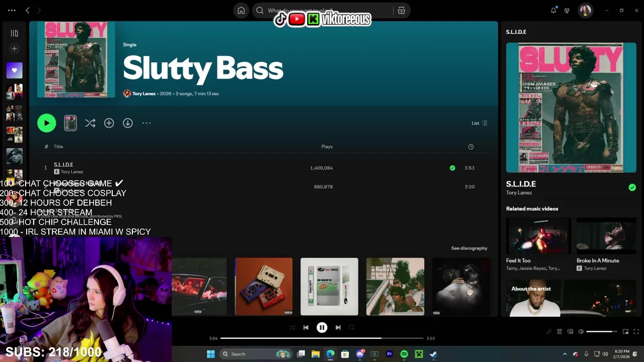Image resolution: width=644 pixels, height=362 pixels.
Task: Seek within the song progress bar
Action: 322,338
